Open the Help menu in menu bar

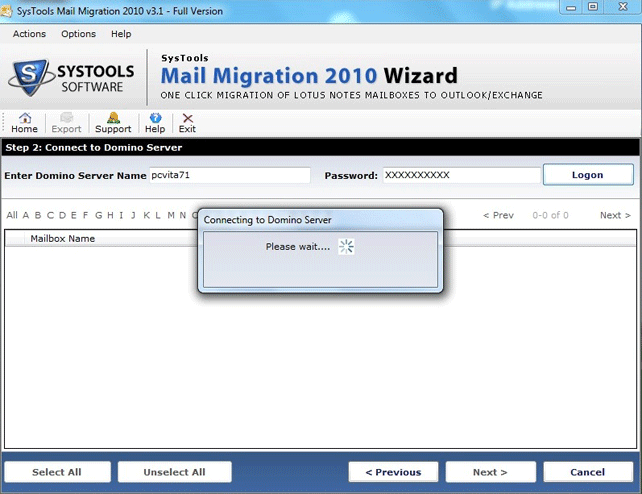[x=121, y=34]
